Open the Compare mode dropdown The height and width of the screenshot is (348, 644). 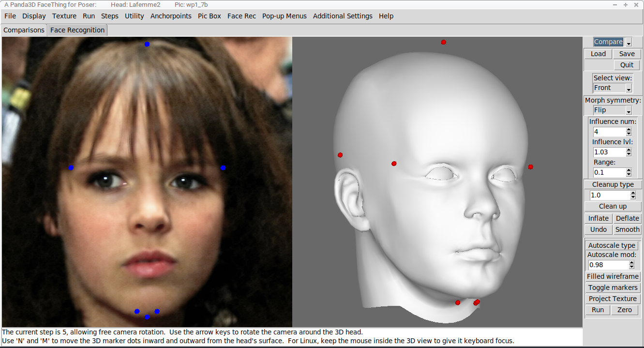(x=629, y=42)
